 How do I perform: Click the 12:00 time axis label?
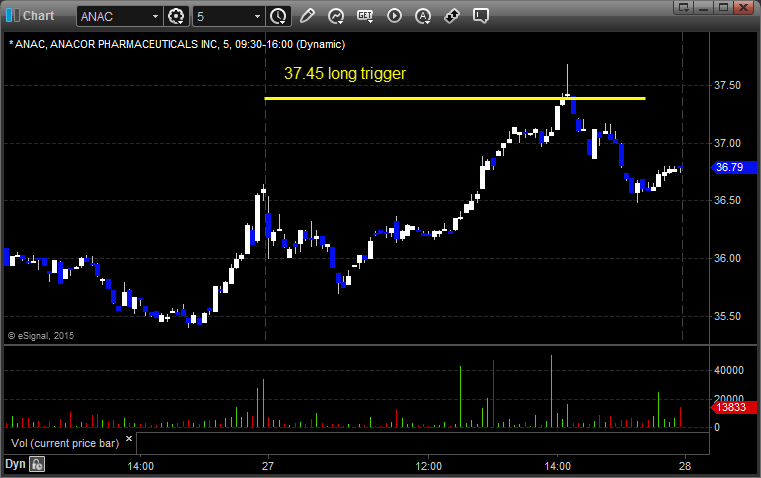pyautogui.click(x=429, y=466)
